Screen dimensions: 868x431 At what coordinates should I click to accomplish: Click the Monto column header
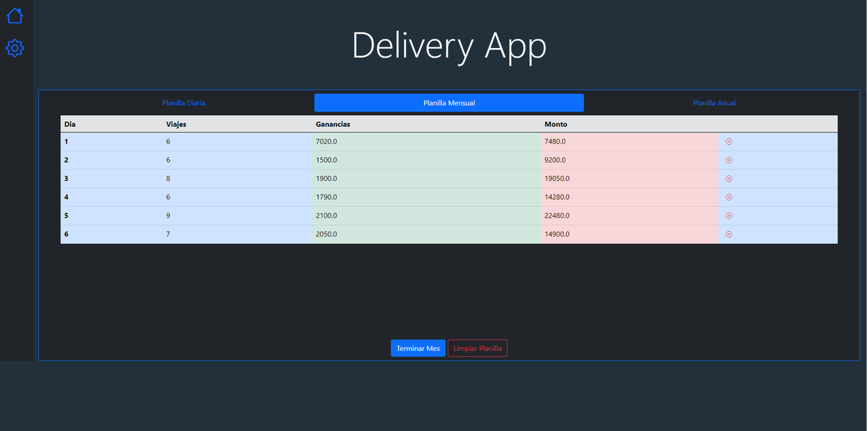556,124
